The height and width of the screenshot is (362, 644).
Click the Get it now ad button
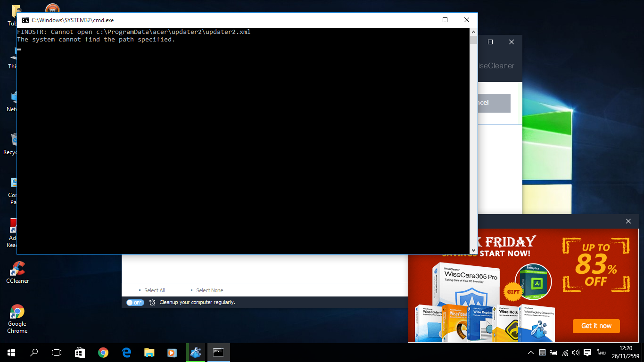(x=596, y=326)
